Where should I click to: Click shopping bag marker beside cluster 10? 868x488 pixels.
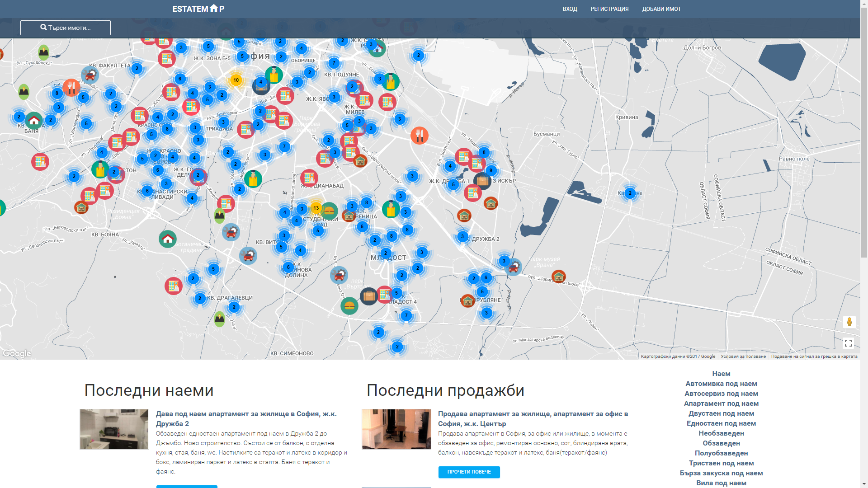point(274,75)
